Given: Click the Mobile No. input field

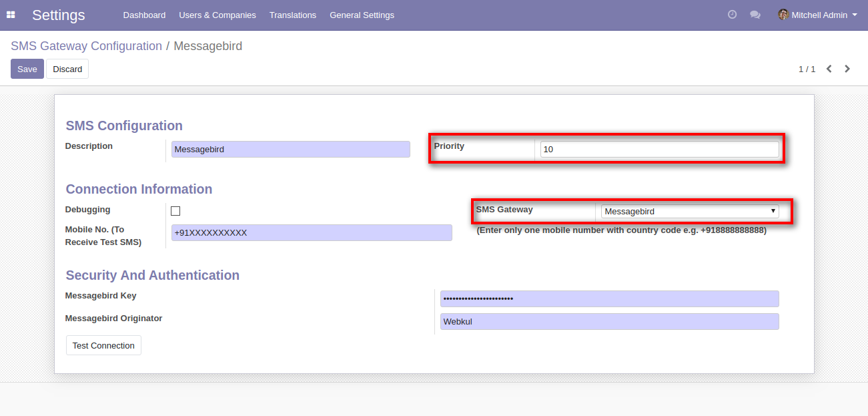Looking at the screenshot, I should [x=312, y=233].
